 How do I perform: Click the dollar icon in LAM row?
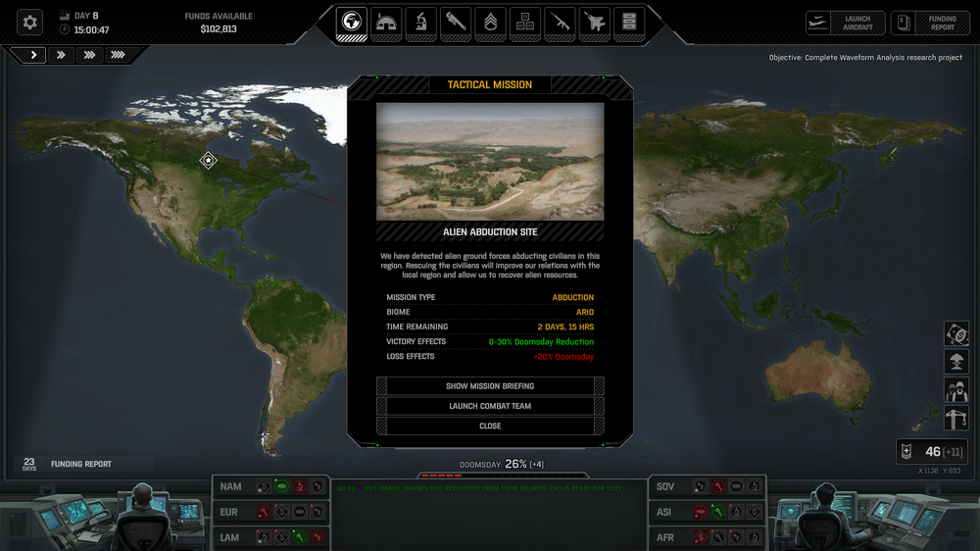[282, 537]
